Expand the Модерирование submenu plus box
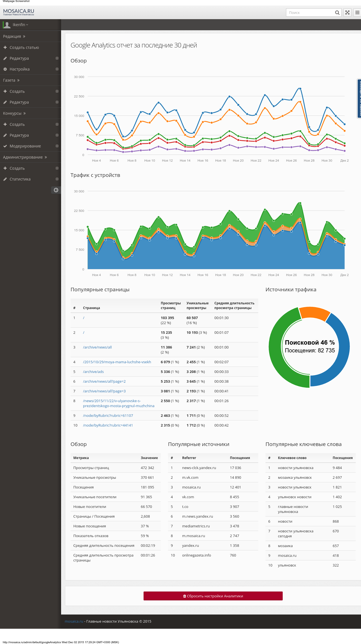 click(x=57, y=146)
